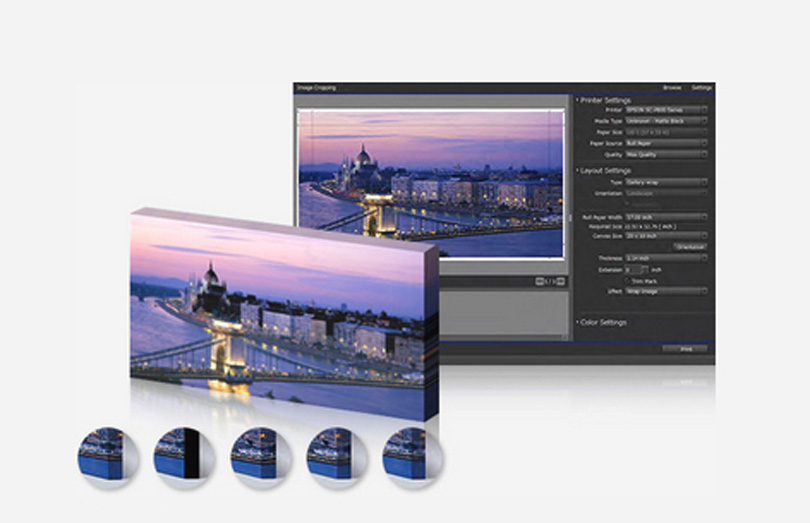Click the cityscape image in the preview
This screenshot has width=810, height=523.
click(430, 183)
